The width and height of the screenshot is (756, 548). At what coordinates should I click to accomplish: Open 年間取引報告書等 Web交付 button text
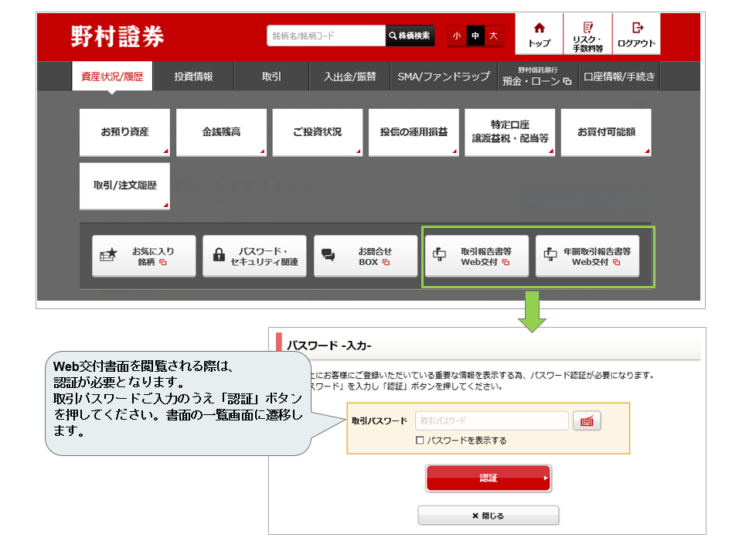(x=597, y=257)
